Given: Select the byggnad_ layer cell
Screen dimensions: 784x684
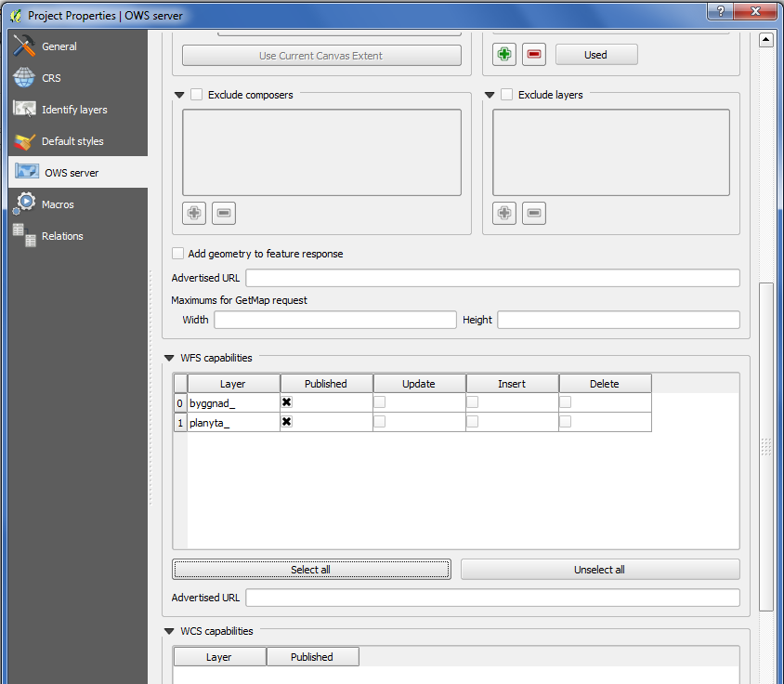Looking at the screenshot, I should (233, 402).
